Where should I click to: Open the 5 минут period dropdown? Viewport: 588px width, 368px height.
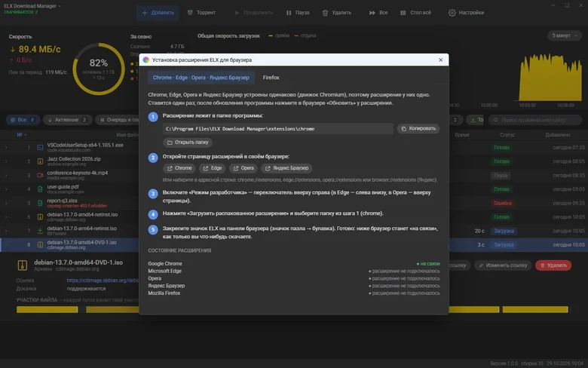coord(565,35)
